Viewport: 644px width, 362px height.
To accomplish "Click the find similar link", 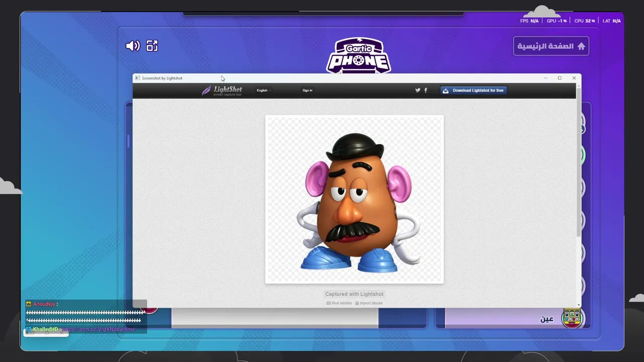I will [x=339, y=303].
